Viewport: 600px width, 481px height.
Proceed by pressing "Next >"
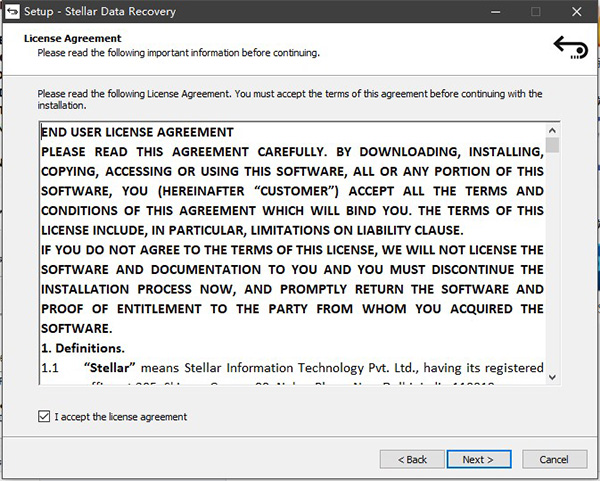point(478,459)
